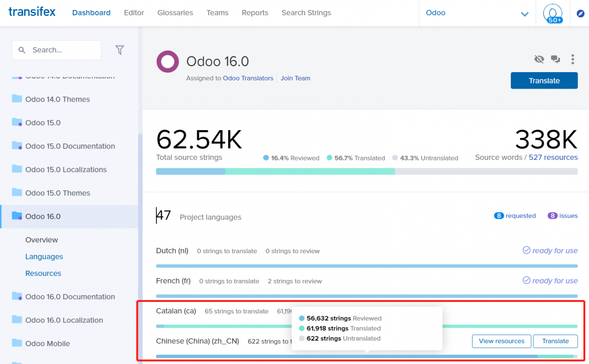
Task: Expand the Odoo 15.0 Documentation folder
Action: (x=16, y=146)
